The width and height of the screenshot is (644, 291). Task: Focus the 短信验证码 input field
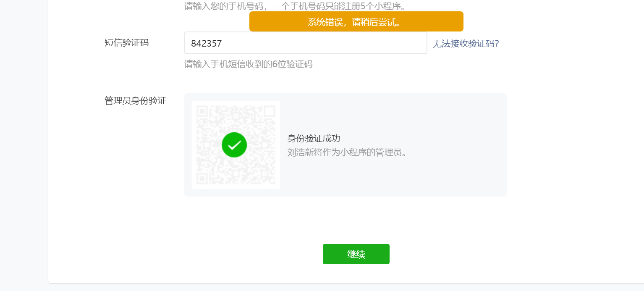tap(306, 43)
